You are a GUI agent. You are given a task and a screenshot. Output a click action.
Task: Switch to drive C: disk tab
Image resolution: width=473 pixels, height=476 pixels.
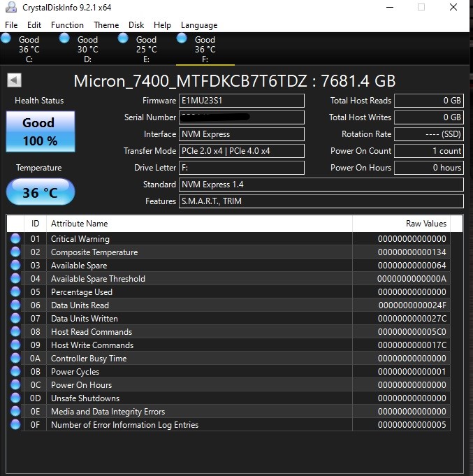coord(29,49)
